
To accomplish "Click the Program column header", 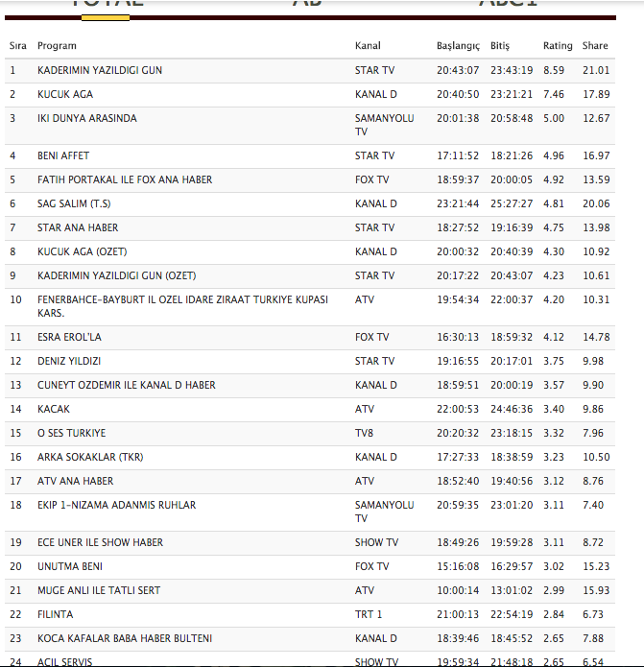I will point(57,45).
